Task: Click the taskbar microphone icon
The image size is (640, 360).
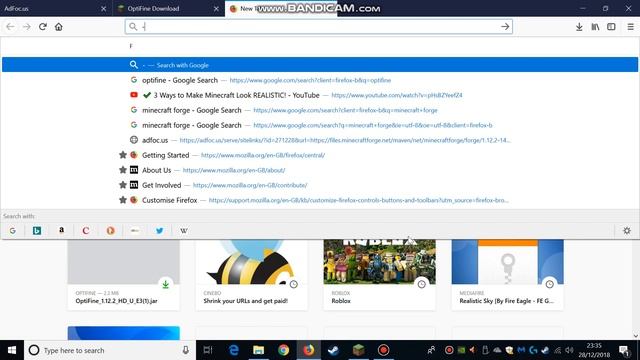Action: pos(186,350)
